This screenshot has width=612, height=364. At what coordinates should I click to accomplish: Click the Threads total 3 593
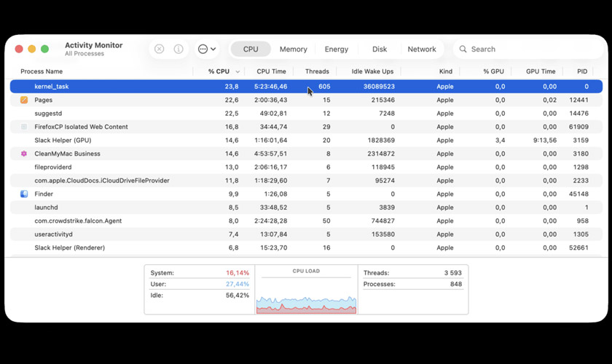(x=452, y=273)
